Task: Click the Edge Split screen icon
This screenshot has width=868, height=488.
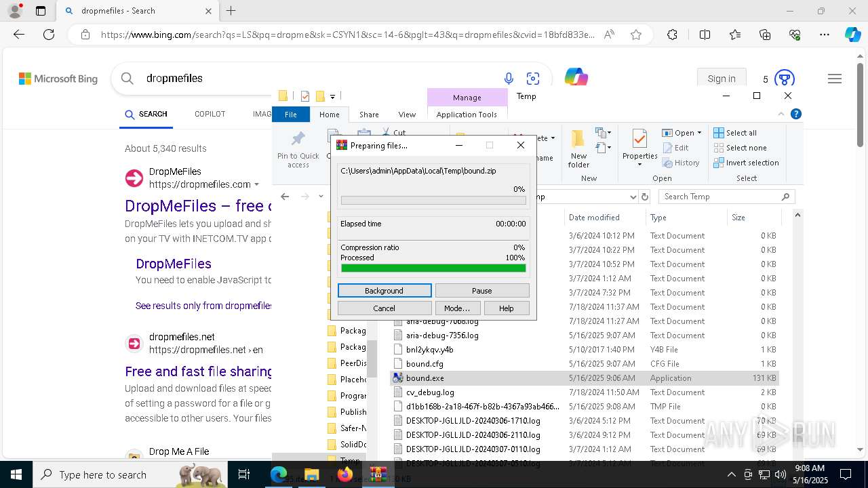Action: [x=705, y=35]
